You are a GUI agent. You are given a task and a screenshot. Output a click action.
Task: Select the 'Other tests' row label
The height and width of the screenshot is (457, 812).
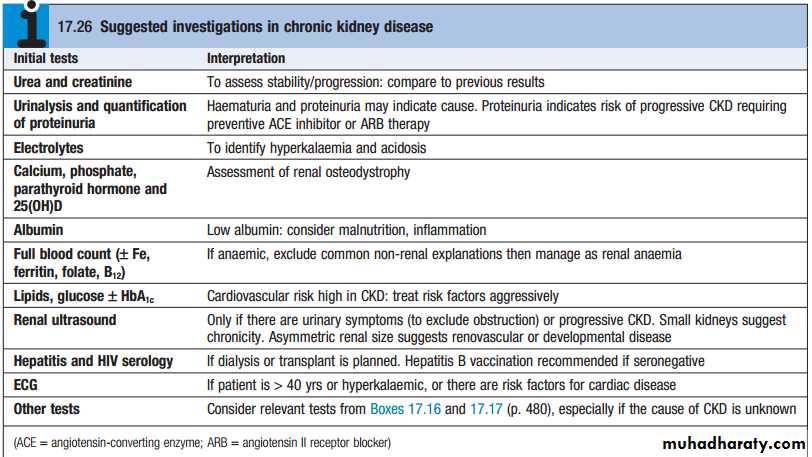(46, 409)
